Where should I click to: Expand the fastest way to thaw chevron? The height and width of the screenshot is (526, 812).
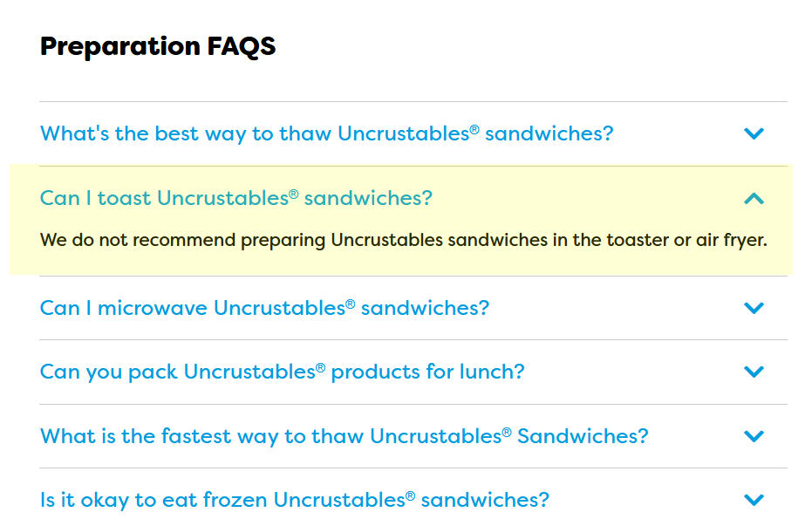tap(754, 436)
